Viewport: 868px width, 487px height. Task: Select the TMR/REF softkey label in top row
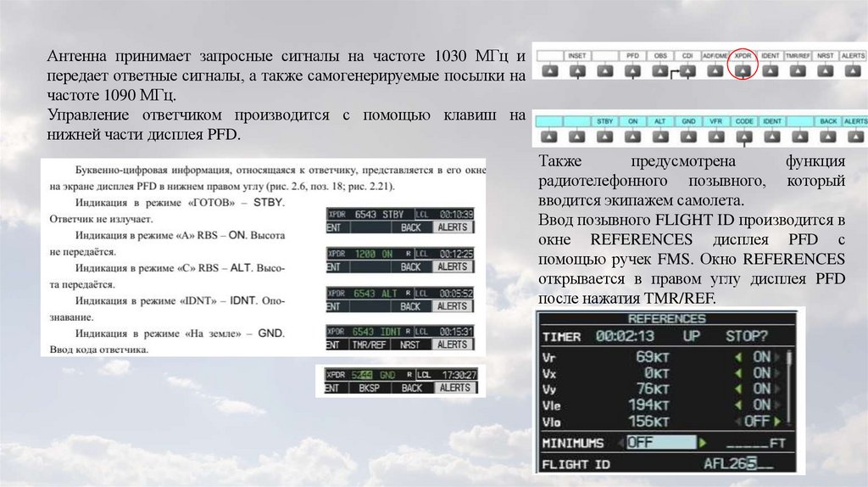(x=798, y=55)
